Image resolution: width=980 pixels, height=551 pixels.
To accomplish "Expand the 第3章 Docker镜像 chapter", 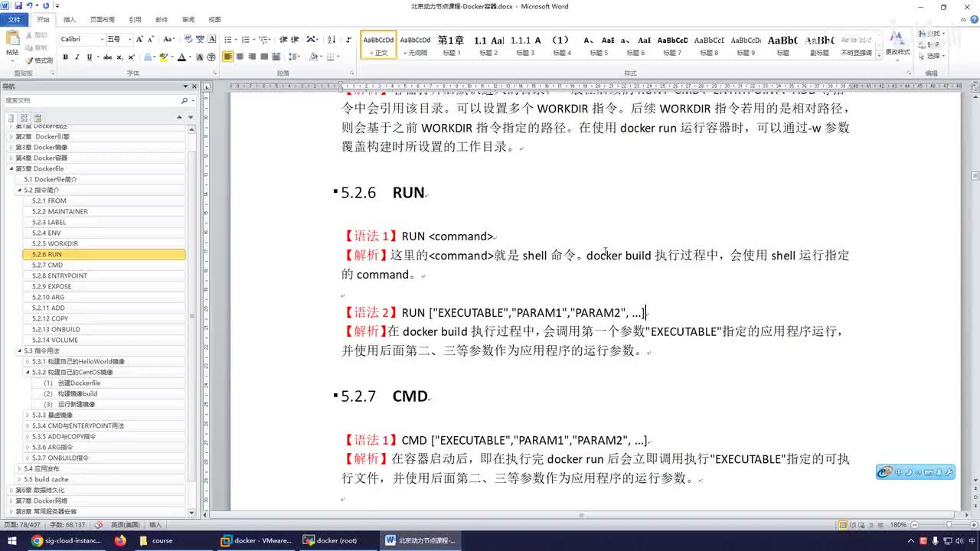I will (x=11, y=147).
